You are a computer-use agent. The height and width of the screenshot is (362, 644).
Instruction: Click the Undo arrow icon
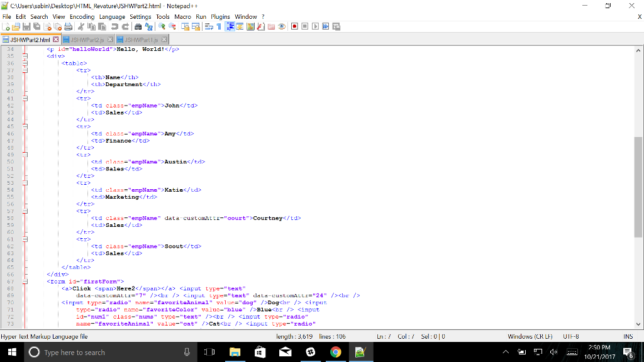(114, 26)
